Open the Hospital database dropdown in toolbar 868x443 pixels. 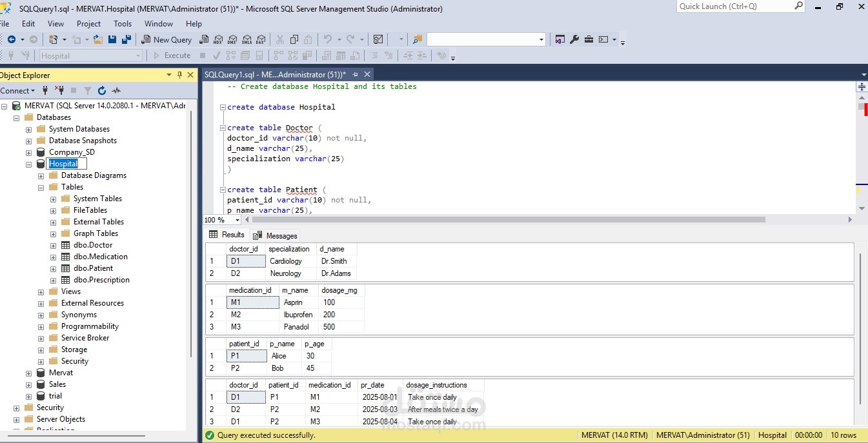coord(138,55)
